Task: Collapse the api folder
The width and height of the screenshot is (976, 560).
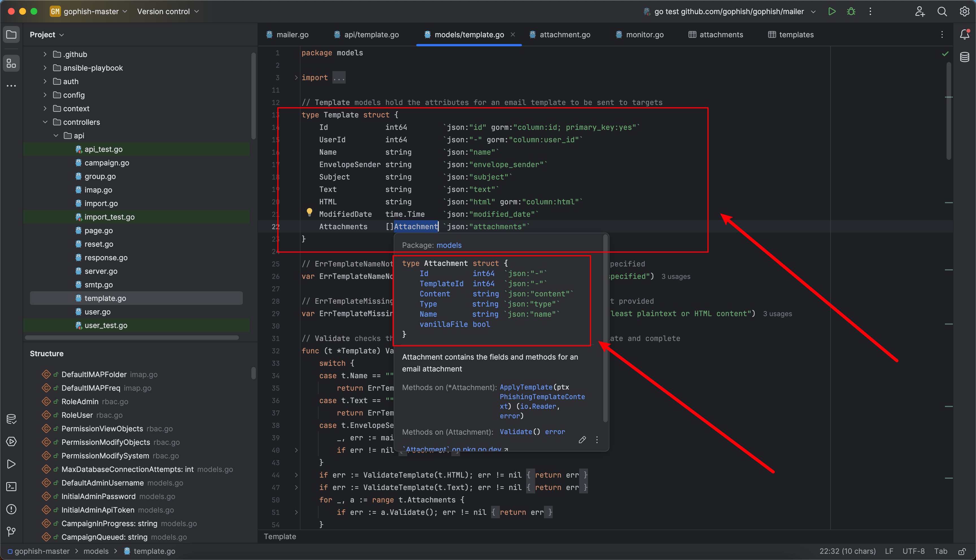Action: click(56, 136)
